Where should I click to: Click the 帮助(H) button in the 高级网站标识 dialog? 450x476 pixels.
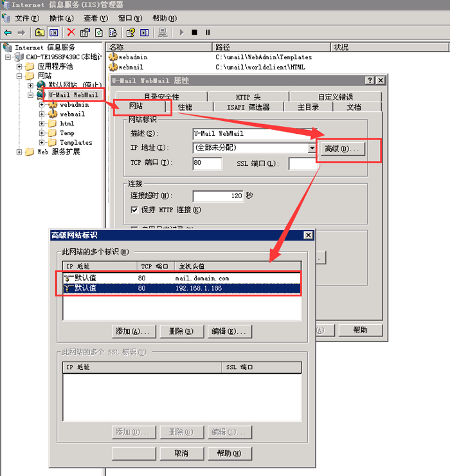[x=230, y=453]
